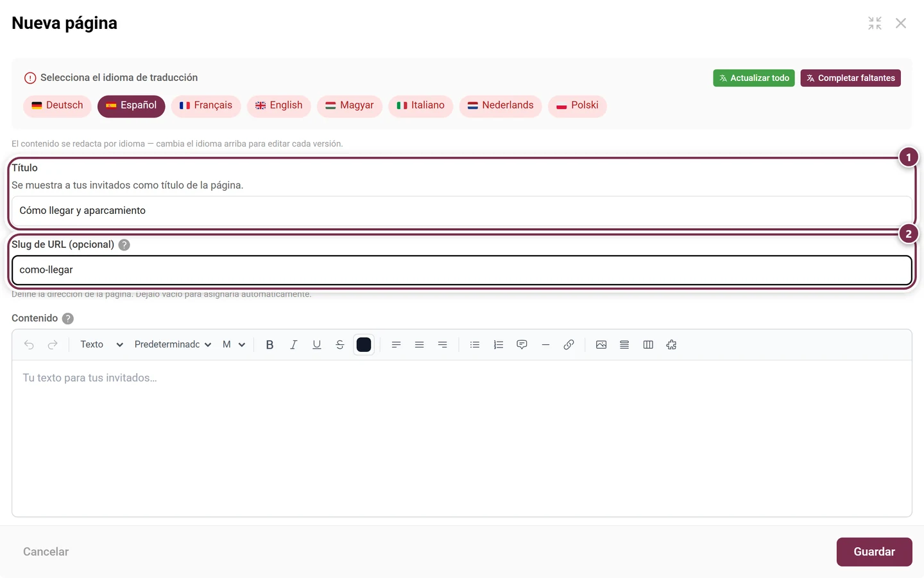Switch translation language to Polski
924x578 pixels.
point(577,105)
